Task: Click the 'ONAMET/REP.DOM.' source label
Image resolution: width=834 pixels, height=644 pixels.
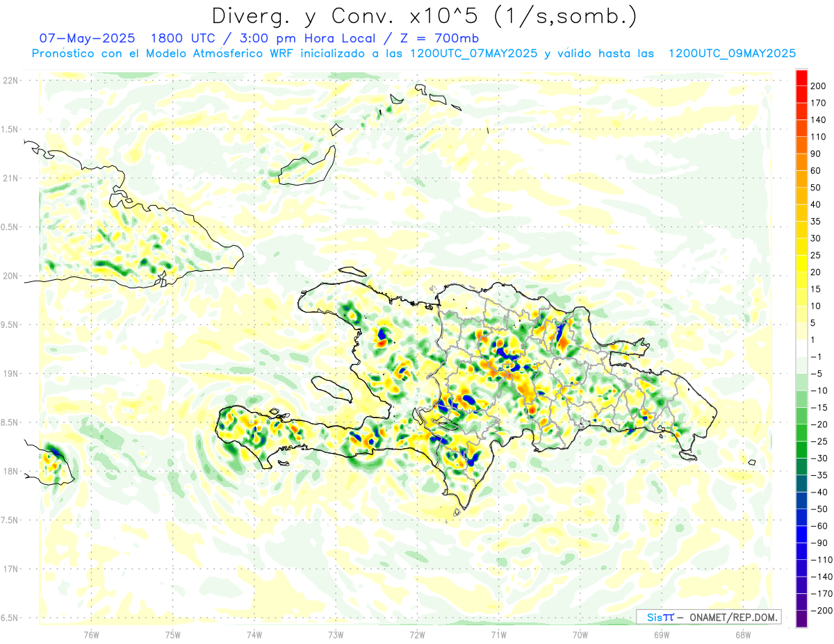Action: point(732,617)
